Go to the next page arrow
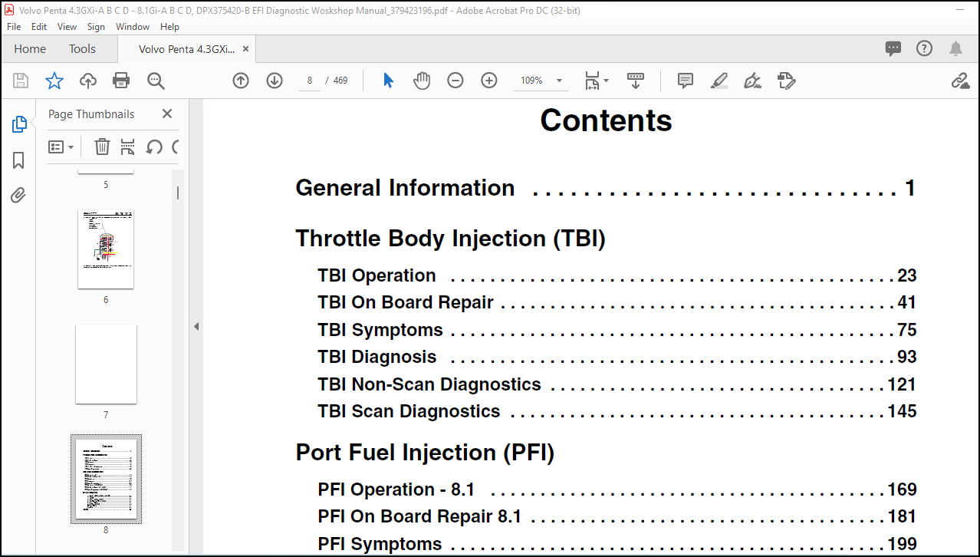The image size is (980, 557). 275,81
